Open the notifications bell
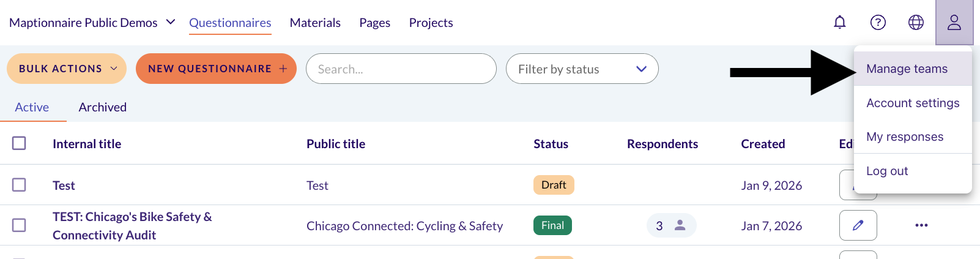 [840, 23]
